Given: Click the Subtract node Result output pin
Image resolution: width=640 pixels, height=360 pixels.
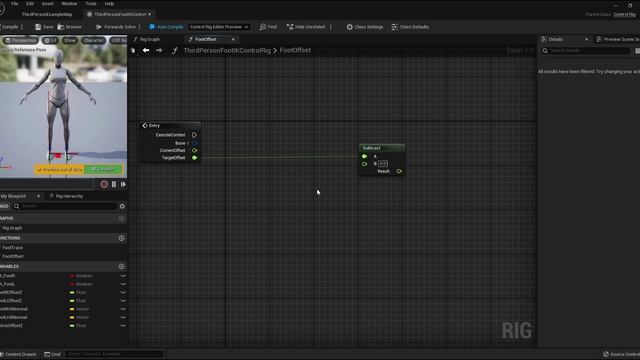Looking at the screenshot, I should click(x=399, y=171).
